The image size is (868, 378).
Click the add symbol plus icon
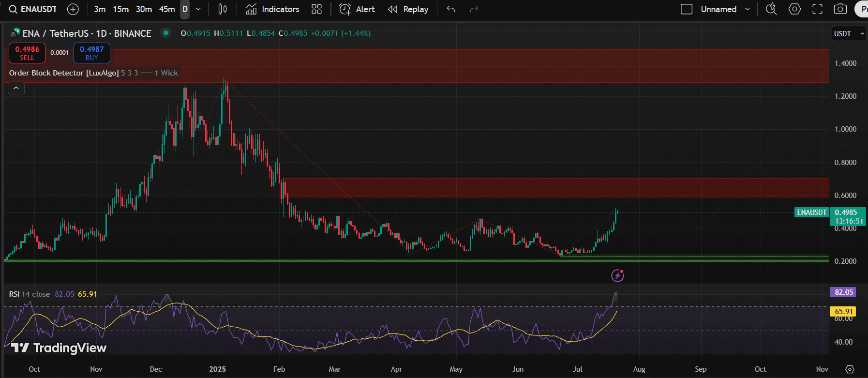73,9
